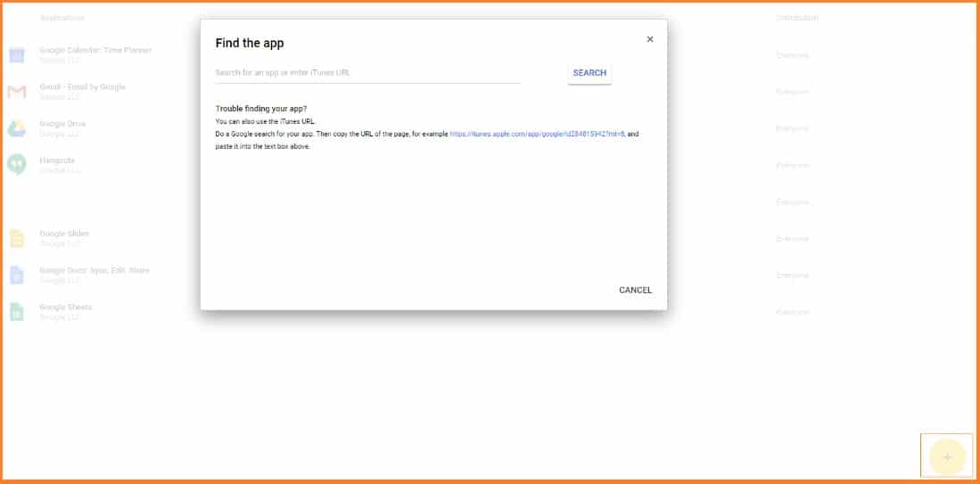Click the Applications column header

(62, 18)
